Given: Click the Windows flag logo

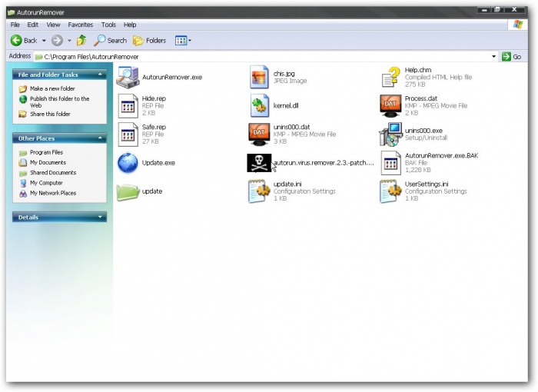Looking at the screenshot, I should [518, 25].
